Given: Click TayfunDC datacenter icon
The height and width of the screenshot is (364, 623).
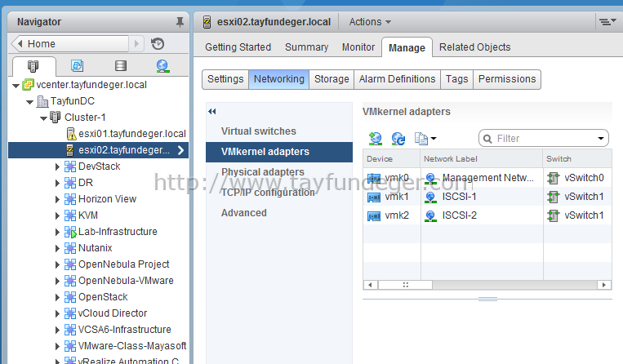Looking at the screenshot, I should tap(42, 101).
